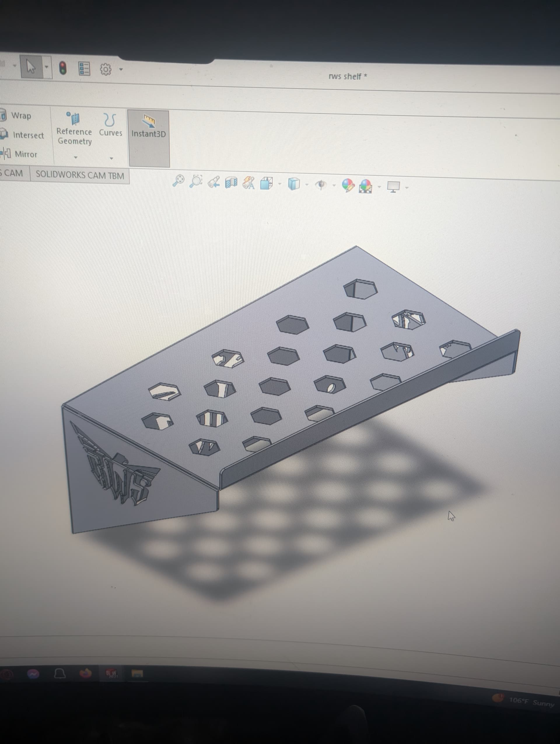Toggle the Select arrow tool

pyautogui.click(x=31, y=67)
